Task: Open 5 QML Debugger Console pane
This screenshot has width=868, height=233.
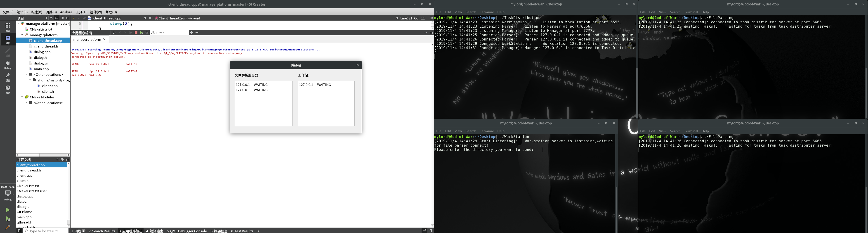Action: coord(187,231)
